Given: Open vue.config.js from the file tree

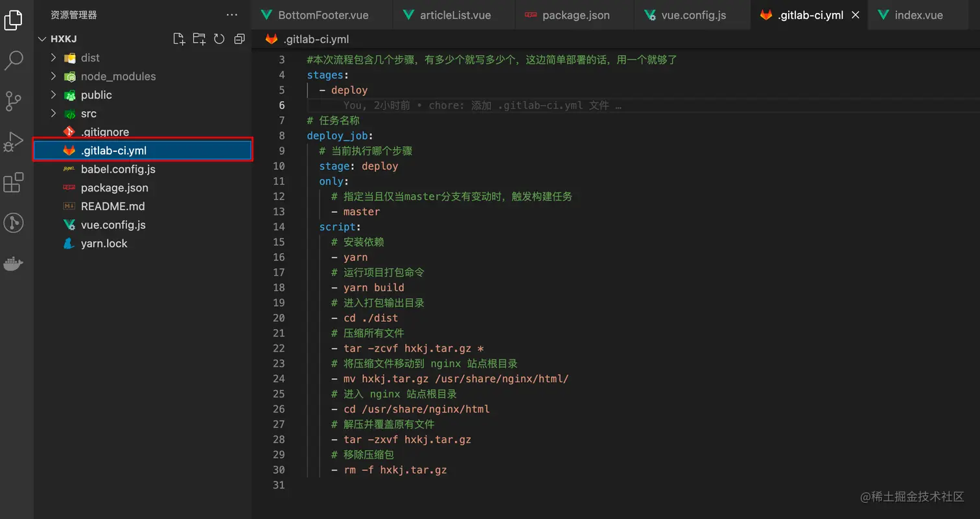Looking at the screenshot, I should [x=143, y=225].
